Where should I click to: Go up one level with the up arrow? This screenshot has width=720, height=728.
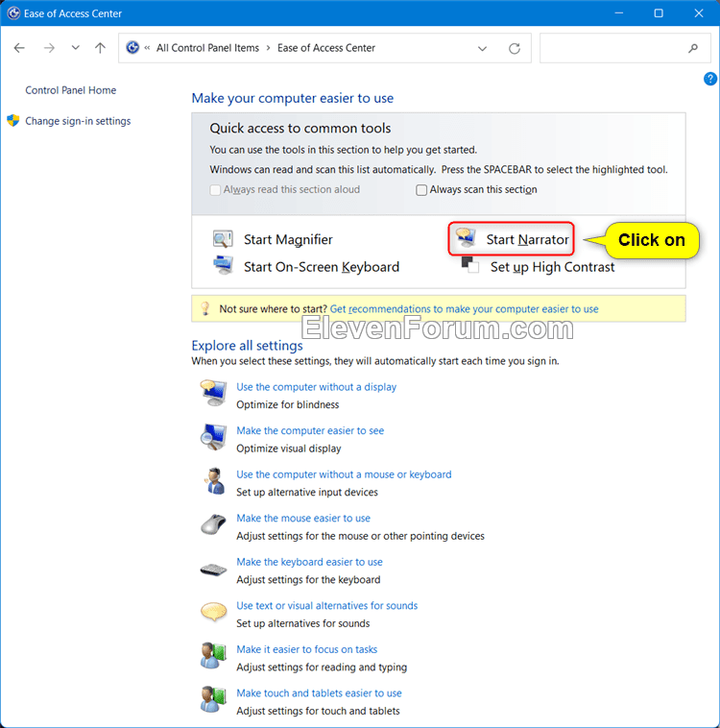coord(100,48)
